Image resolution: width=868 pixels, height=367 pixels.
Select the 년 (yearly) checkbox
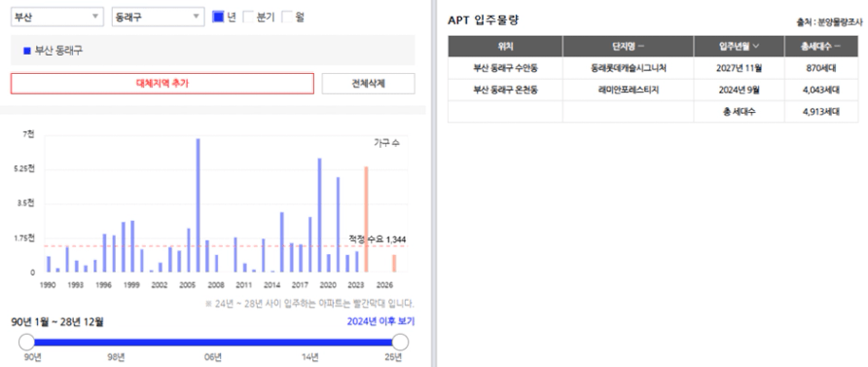pos(218,17)
